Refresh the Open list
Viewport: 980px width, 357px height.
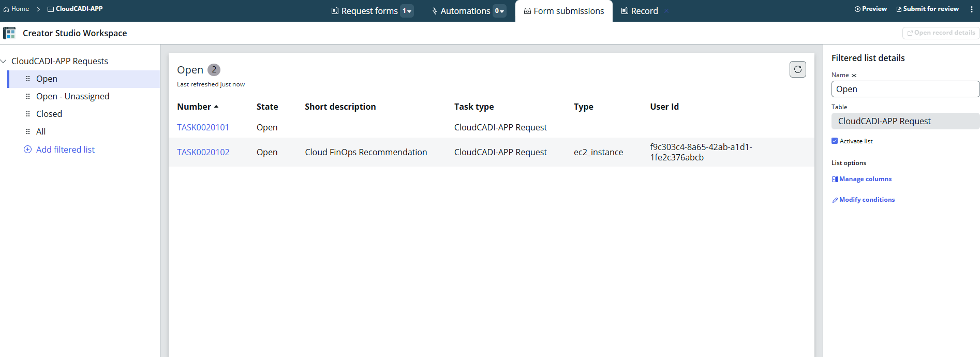coord(798,69)
